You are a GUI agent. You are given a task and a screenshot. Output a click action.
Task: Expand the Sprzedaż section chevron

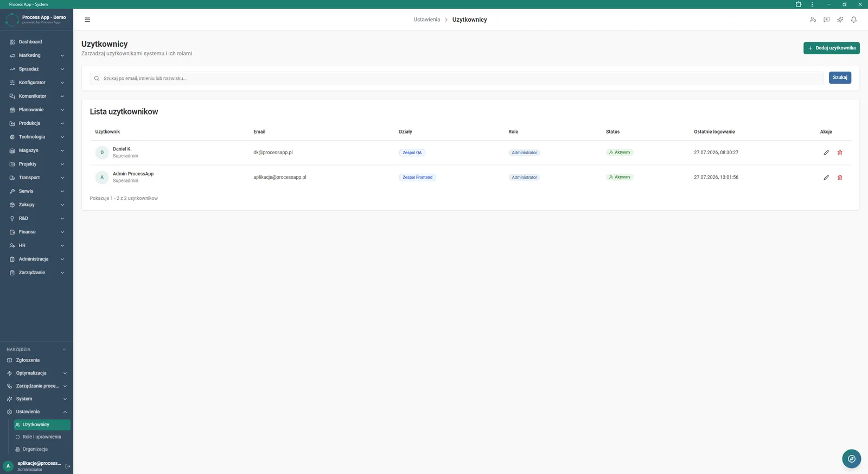(x=62, y=69)
